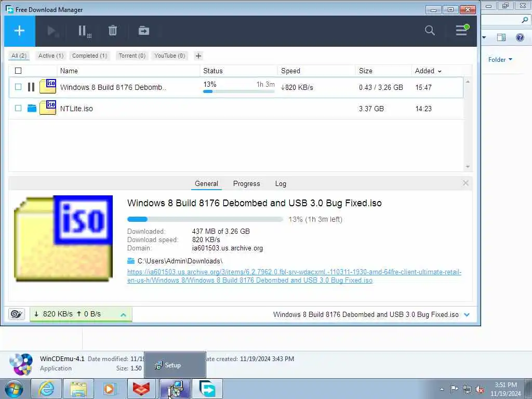Sort by Size column header
This screenshot has height=399, width=532.
tap(365, 71)
